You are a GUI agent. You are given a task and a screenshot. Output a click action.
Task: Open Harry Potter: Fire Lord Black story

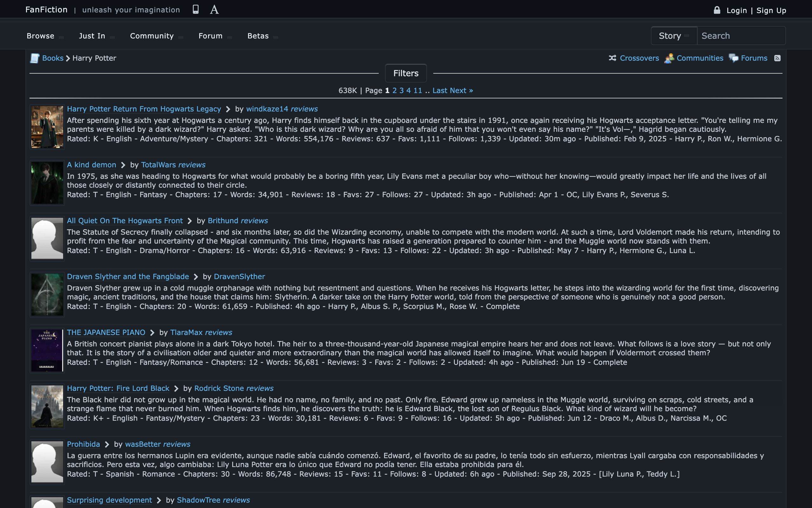[118, 388]
